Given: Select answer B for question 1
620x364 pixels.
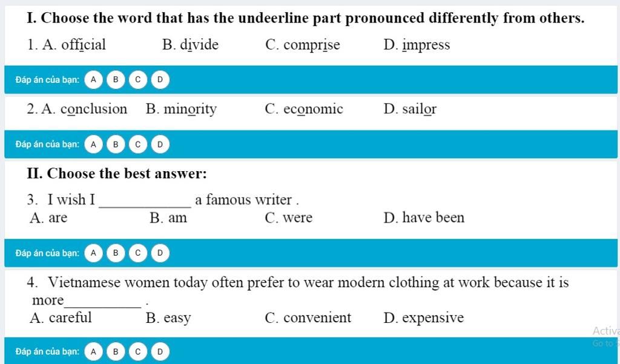Looking at the screenshot, I should click(x=116, y=79).
